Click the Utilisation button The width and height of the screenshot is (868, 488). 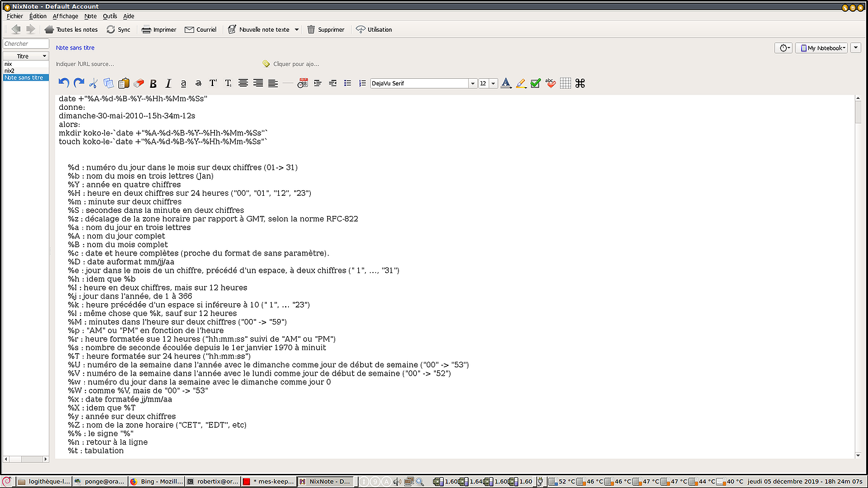click(374, 29)
